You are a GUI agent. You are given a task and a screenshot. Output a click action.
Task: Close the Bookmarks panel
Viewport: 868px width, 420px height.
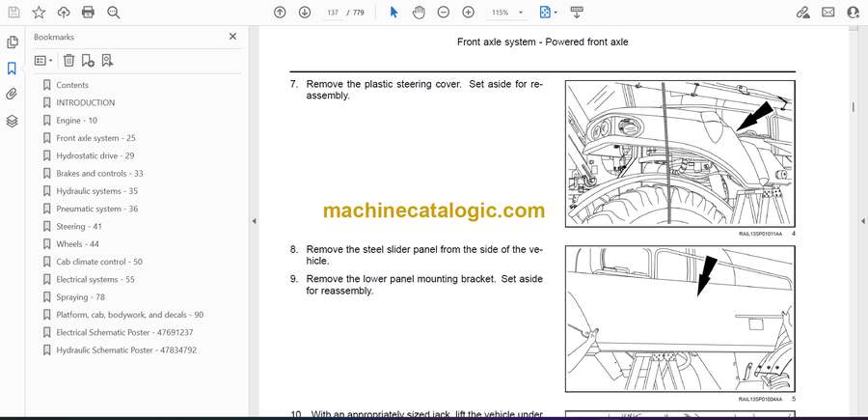tap(232, 37)
